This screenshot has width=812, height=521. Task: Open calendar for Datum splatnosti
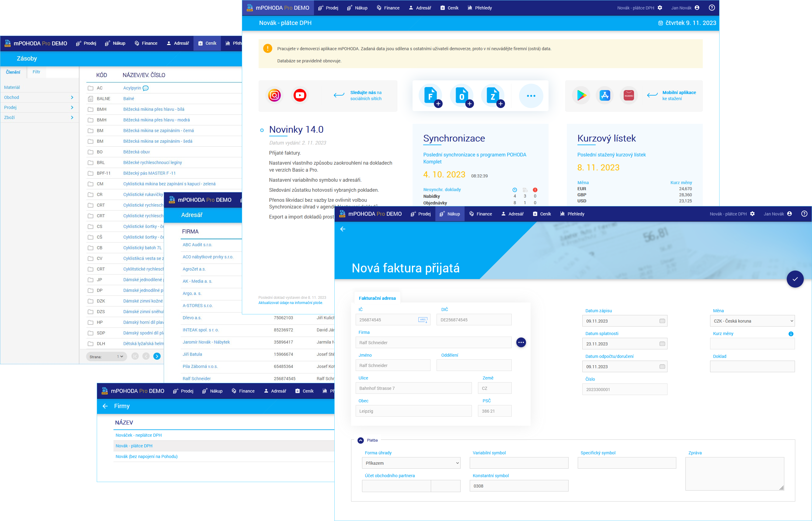pyautogui.click(x=662, y=344)
